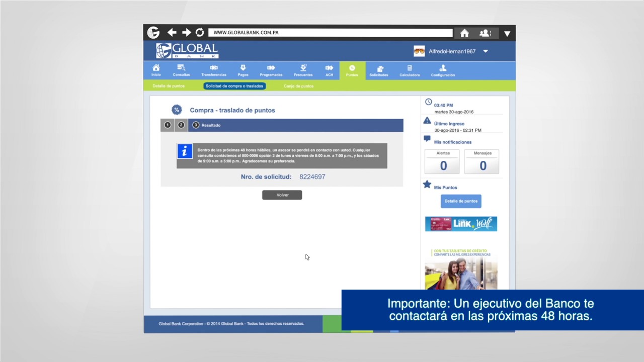The height and width of the screenshot is (362, 644).
Task: Open the Solicitudes section
Action: point(379,71)
